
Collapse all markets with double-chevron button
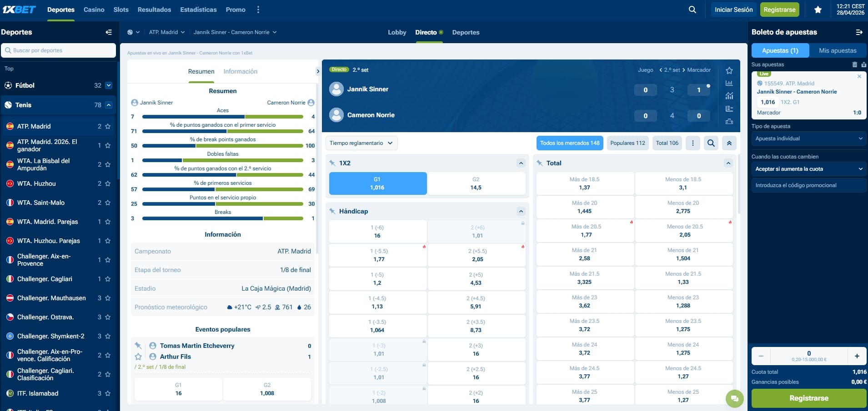pyautogui.click(x=729, y=143)
